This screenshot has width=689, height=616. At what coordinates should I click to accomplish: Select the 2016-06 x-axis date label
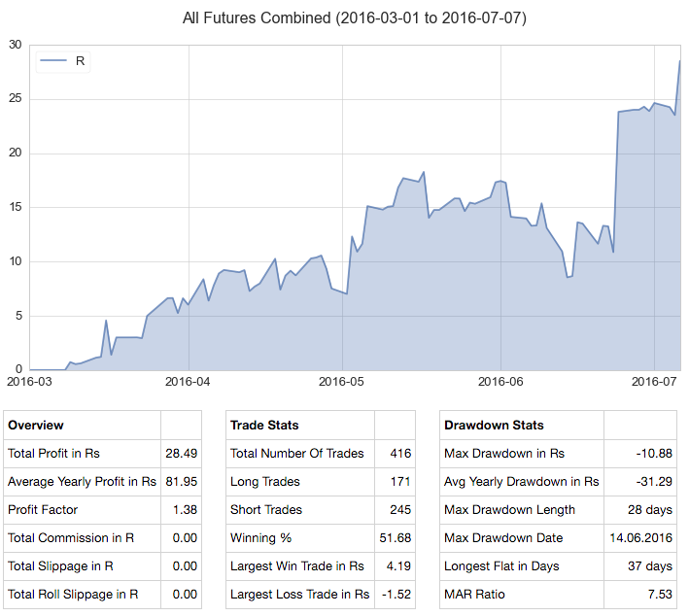(500, 382)
